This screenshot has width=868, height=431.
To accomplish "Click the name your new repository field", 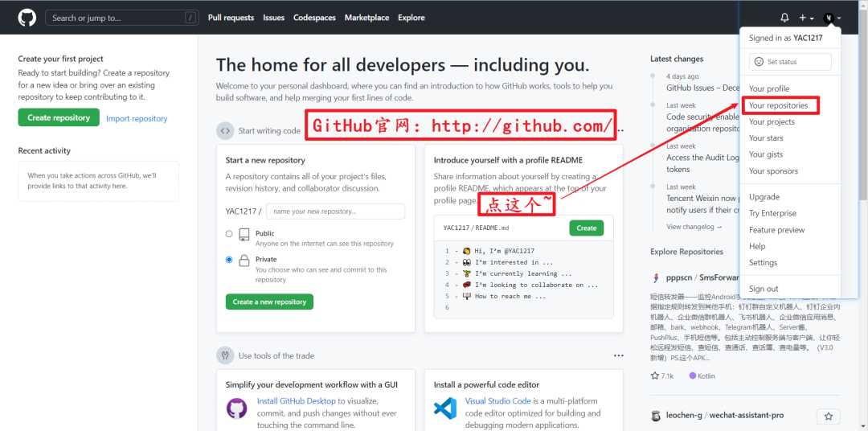I will click(x=335, y=211).
